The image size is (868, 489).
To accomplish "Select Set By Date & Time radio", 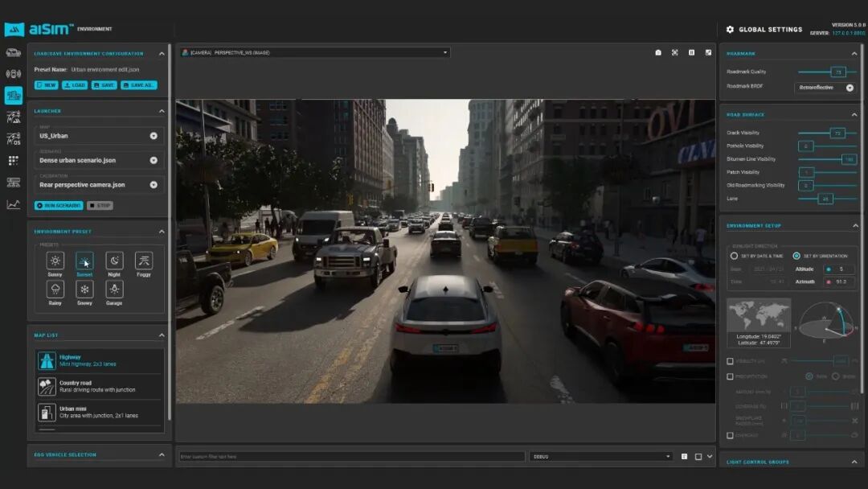I will coord(734,256).
